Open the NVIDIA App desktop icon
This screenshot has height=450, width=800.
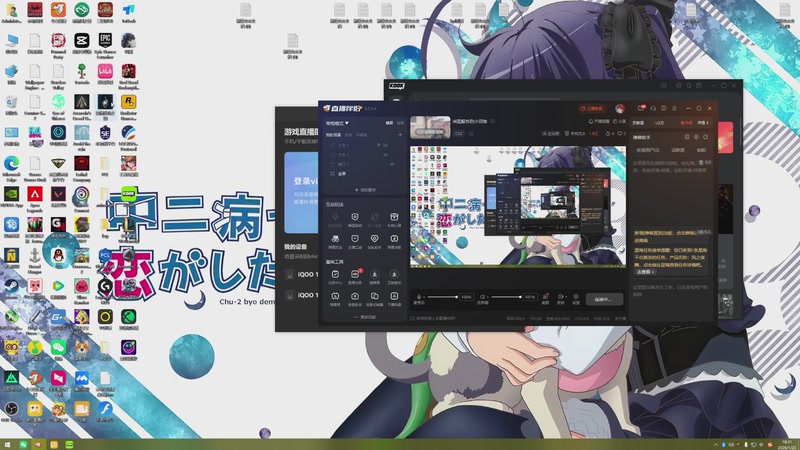(11, 198)
